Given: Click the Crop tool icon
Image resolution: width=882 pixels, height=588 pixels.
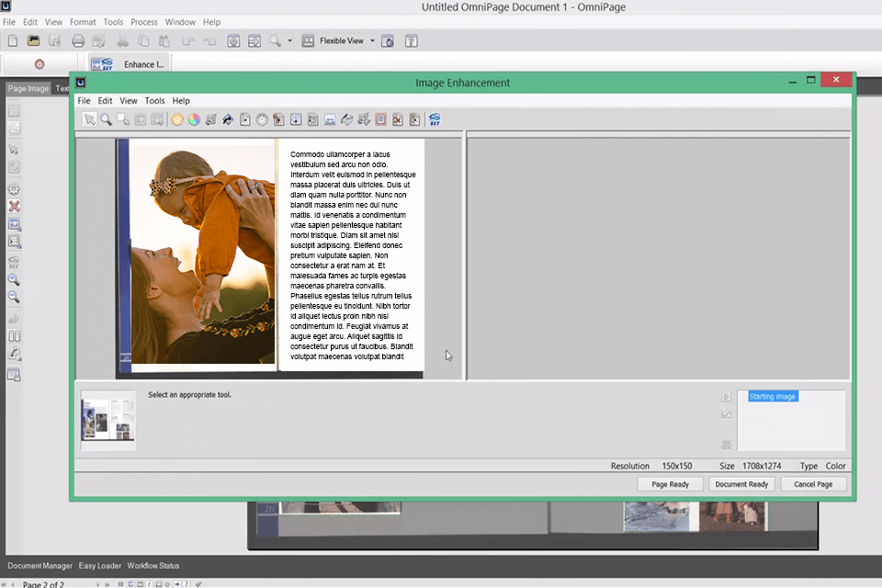Looking at the screenshot, I should (x=211, y=119).
